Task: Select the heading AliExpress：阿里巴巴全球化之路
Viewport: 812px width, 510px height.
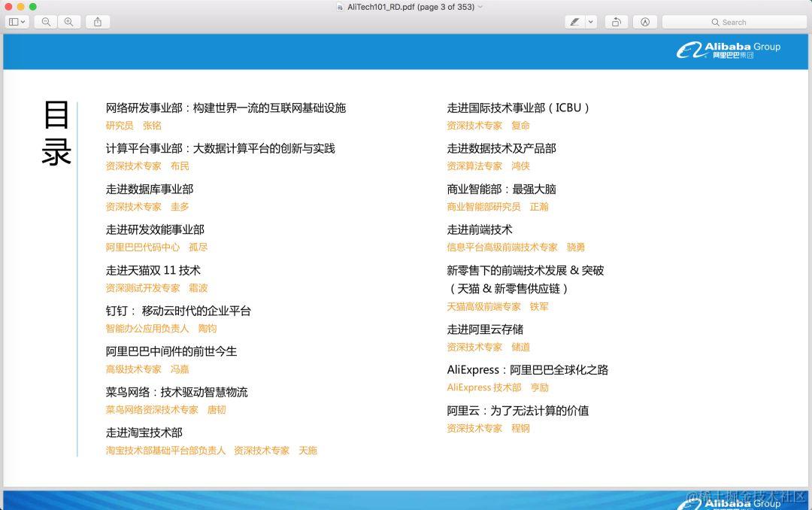Action: click(528, 369)
